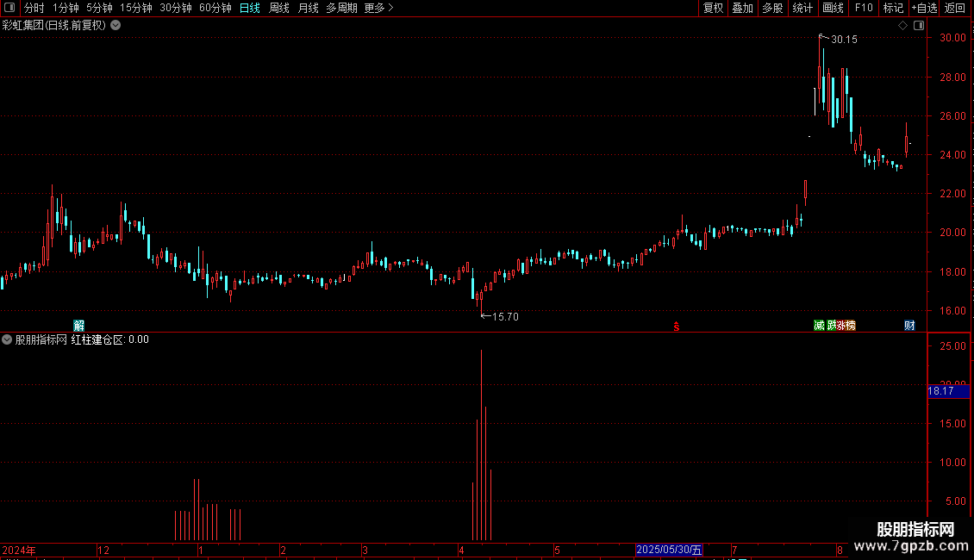The width and height of the screenshot is (974, 560).
Task: Switch to 分时 intraday view
Action: (34, 8)
